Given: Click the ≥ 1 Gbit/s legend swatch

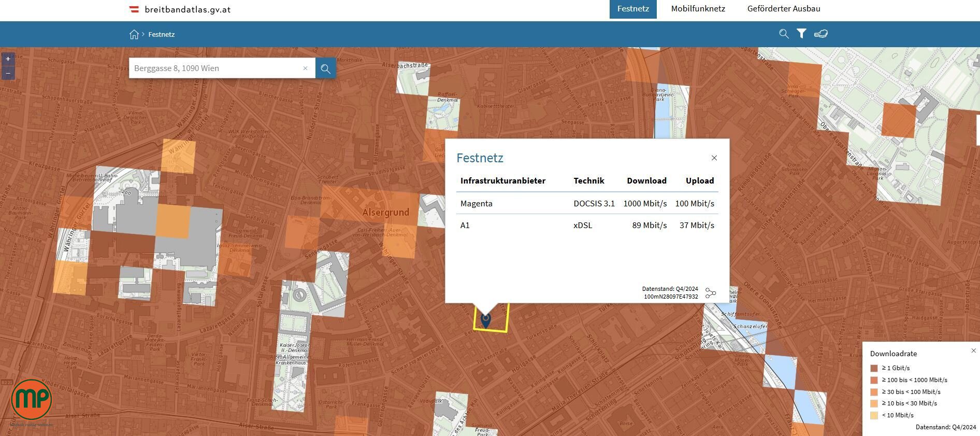Looking at the screenshot, I should tap(874, 368).
